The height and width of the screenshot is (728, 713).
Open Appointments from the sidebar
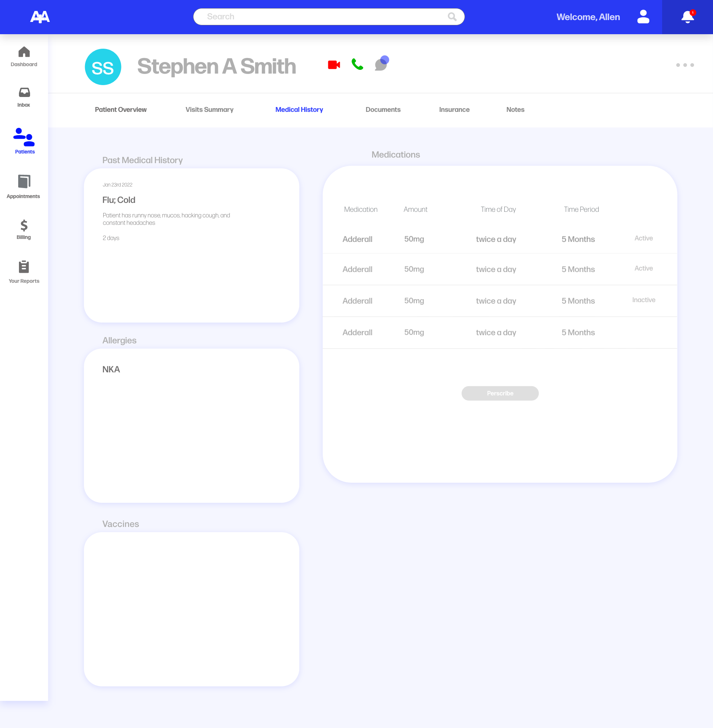24,186
